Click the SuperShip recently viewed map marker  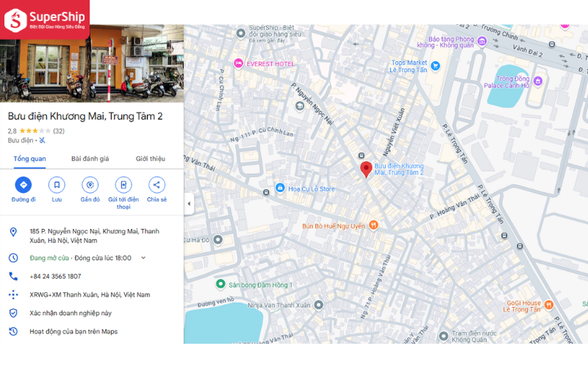[241, 33]
